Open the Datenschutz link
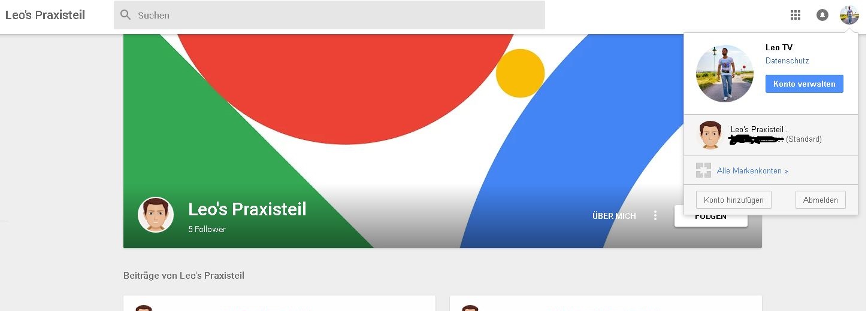The height and width of the screenshot is (311, 868). pyautogui.click(x=787, y=61)
